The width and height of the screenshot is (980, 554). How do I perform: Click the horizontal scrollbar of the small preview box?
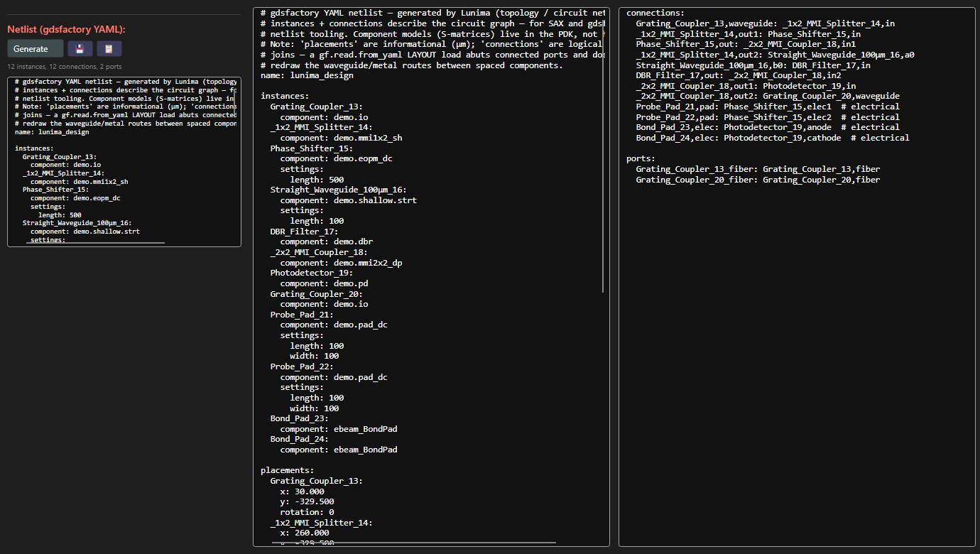pos(95,243)
